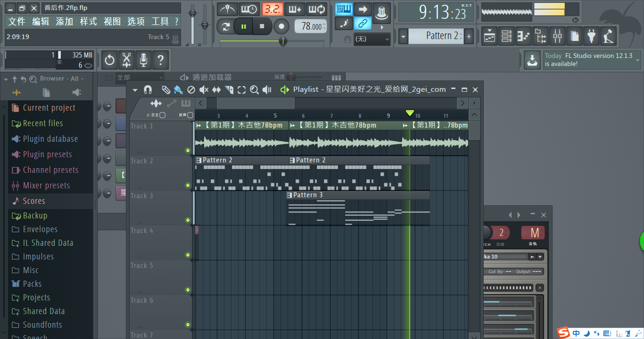Select the Playlist paint brush tool
644x339 pixels.
click(x=178, y=89)
